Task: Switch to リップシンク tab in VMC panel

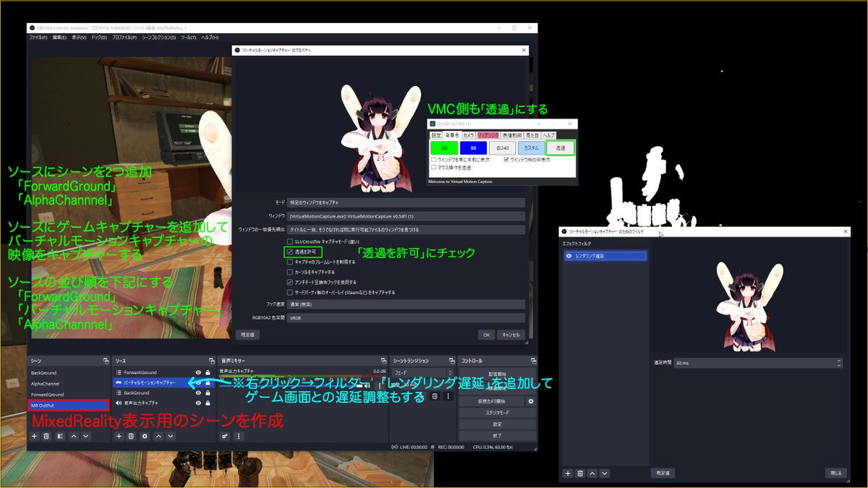Action: click(x=488, y=135)
